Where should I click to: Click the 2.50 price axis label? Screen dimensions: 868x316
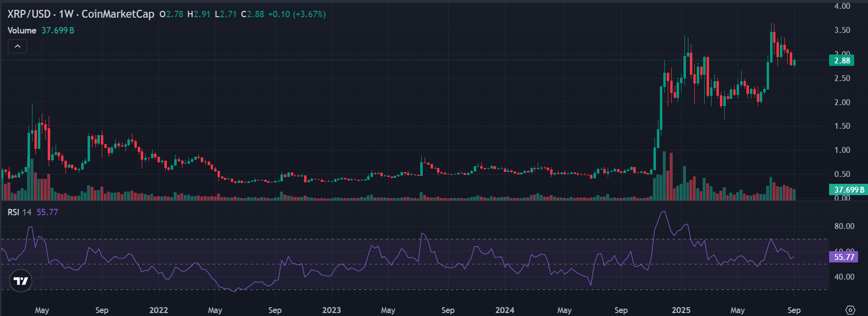pyautogui.click(x=842, y=79)
